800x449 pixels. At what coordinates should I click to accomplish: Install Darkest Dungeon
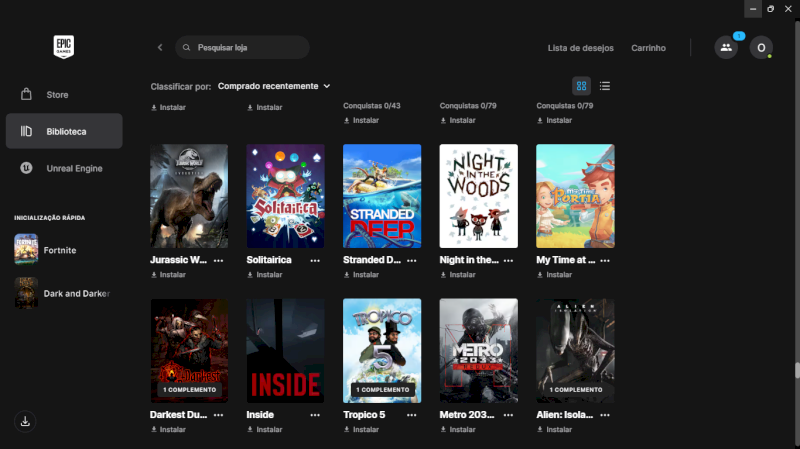(168, 430)
